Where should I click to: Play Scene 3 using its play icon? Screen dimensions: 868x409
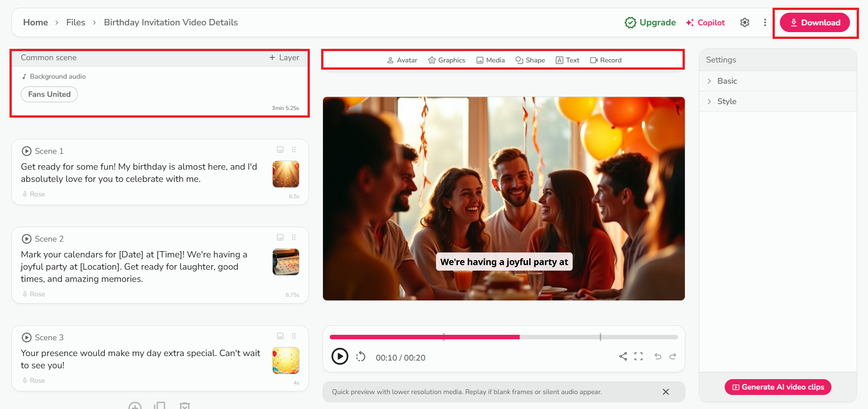(27, 338)
